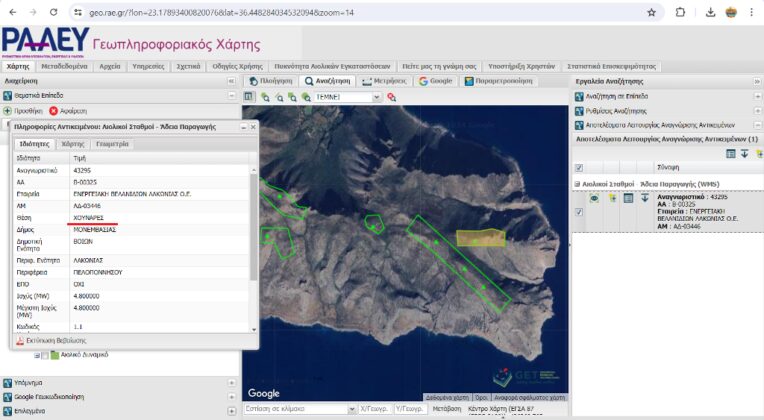Open the Παραμετροποίηση tool tab
The height and width of the screenshot is (420, 764).
coord(499,81)
